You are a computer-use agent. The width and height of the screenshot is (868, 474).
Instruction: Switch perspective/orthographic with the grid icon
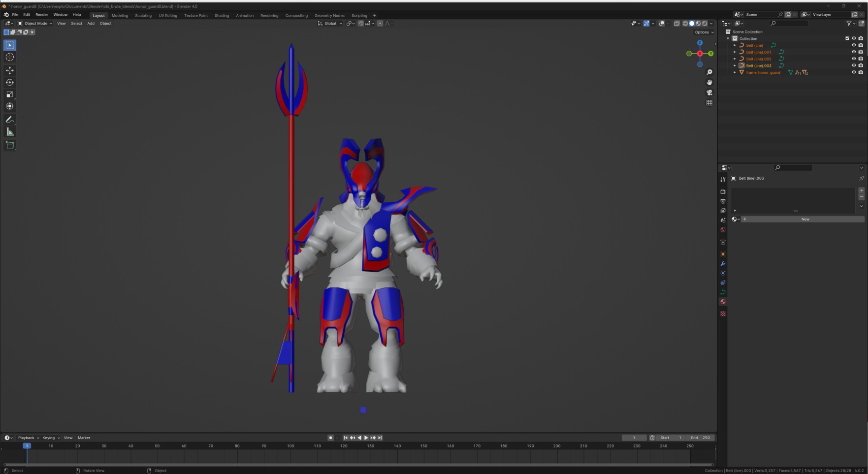click(709, 103)
